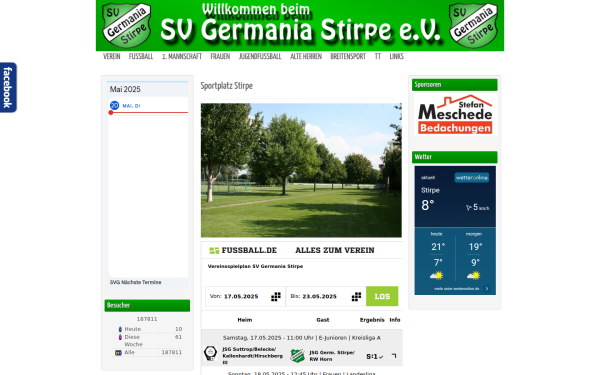Viewport: 600px width, 375px height.
Task: Click today's weather sun-cloud icon
Action: [x=436, y=276]
